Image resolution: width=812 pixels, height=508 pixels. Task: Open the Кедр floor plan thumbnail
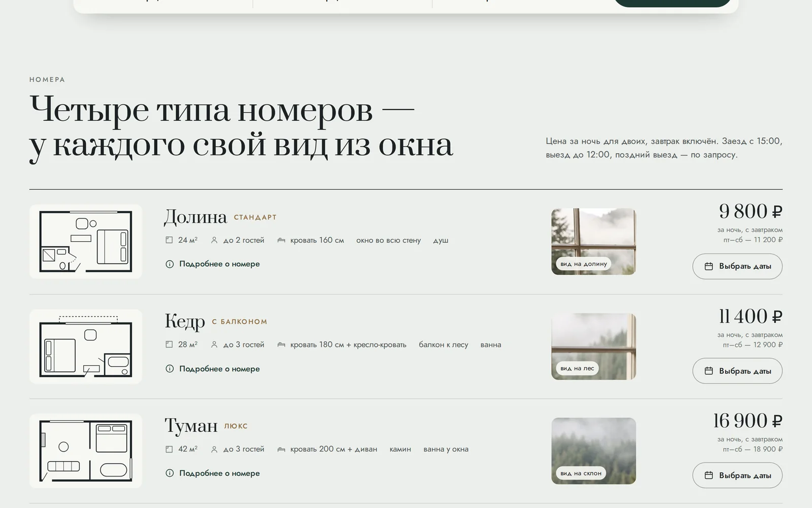pyautogui.click(x=86, y=346)
